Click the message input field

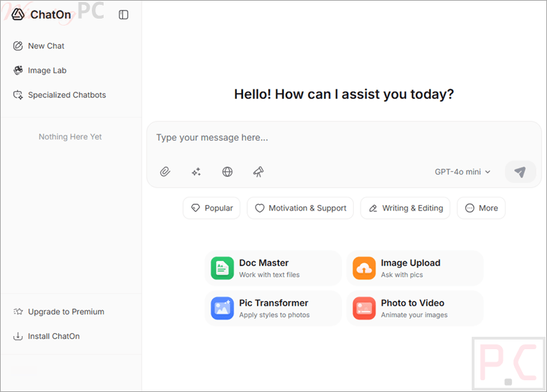[x=344, y=137]
